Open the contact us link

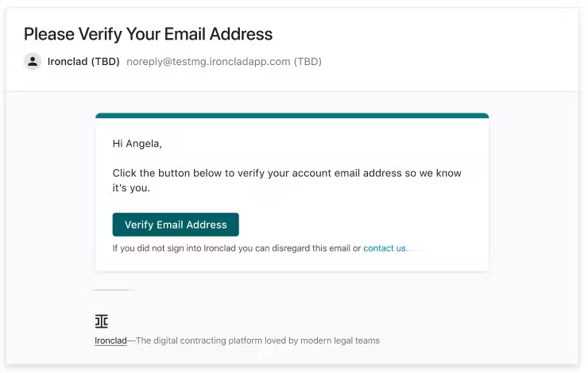click(x=385, y=248)
